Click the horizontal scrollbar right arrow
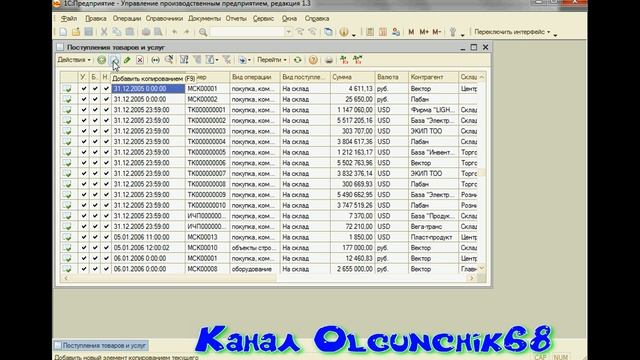Image resolution: width=640 pixels, height=360 pixels. 472,278
